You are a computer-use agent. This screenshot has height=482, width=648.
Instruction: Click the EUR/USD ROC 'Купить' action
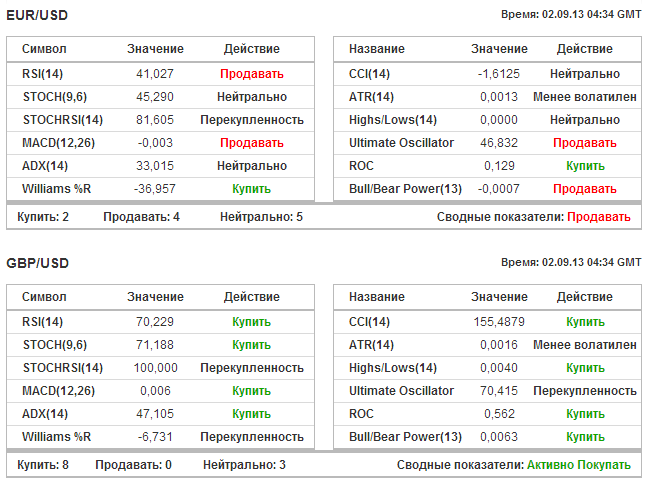585,166
